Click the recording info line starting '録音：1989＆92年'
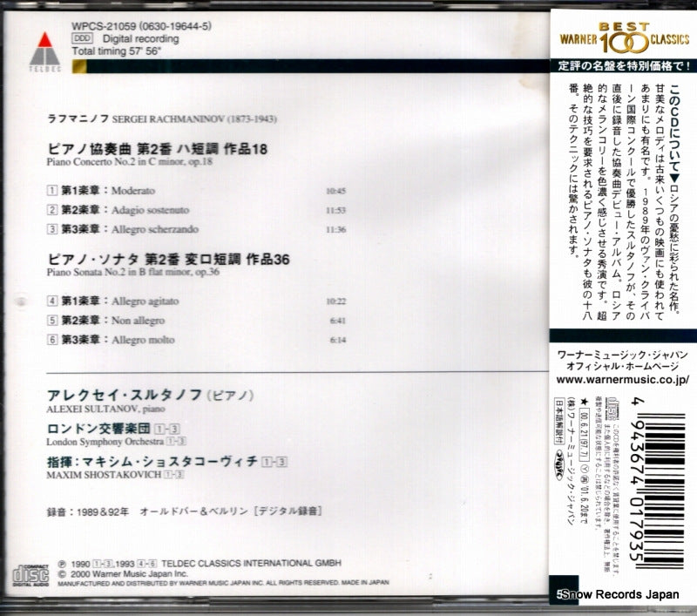This screenshot has width=697, height=616. click(x=184, y=511)
